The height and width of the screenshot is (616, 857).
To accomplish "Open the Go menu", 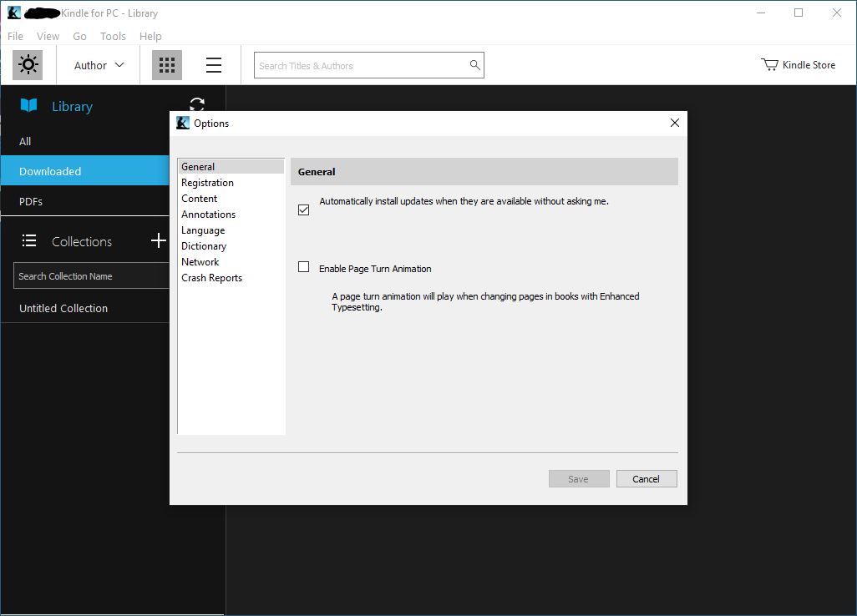I will (x=80, y=36).
